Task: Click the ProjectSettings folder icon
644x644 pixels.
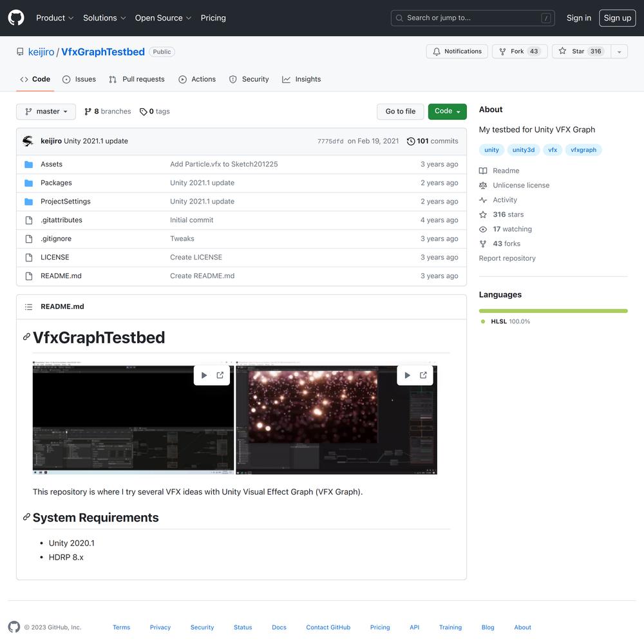Action: (29, 201)
